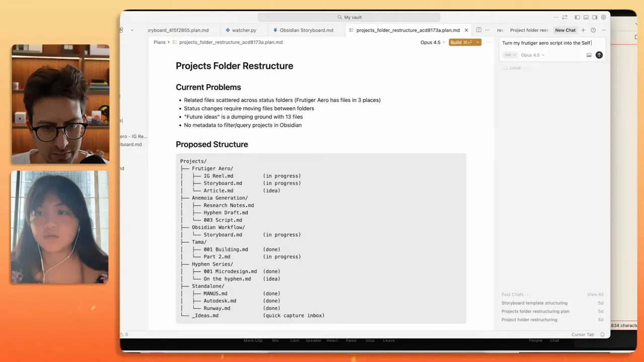Screen dimensions: 644x362
Task: Toggle the left sidebar layout icon
Action: point(577,17)
